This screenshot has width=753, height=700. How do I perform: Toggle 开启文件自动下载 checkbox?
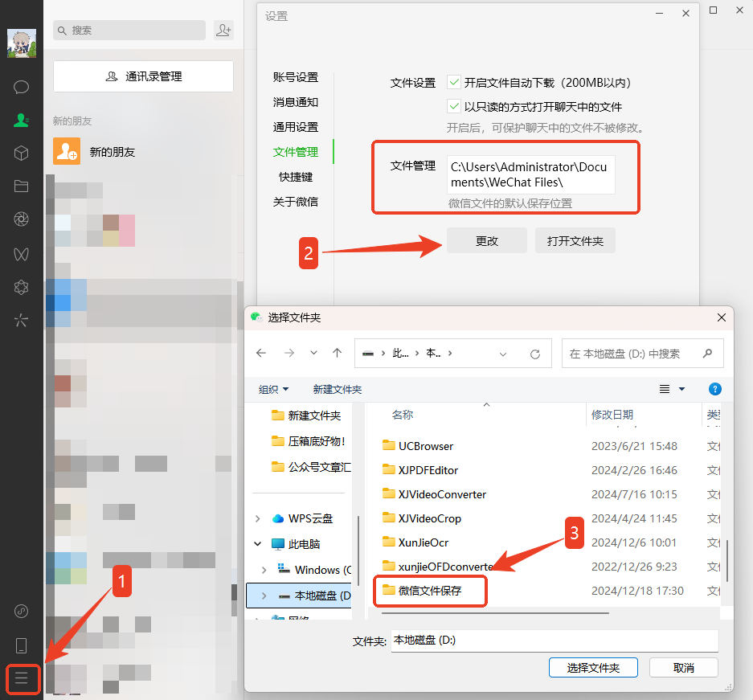454,83
